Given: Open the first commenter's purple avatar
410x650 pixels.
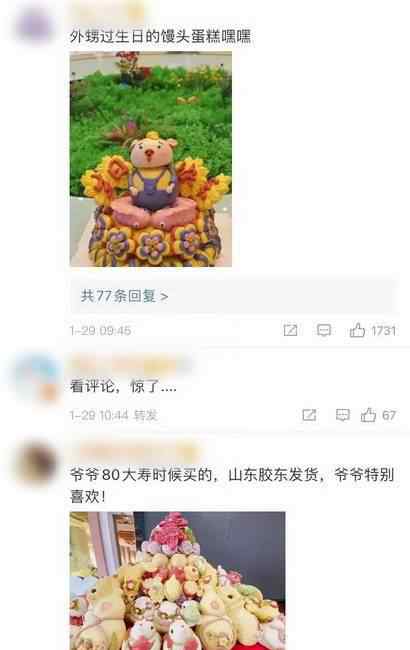Looking at the screenshot, I should [35, 25].
